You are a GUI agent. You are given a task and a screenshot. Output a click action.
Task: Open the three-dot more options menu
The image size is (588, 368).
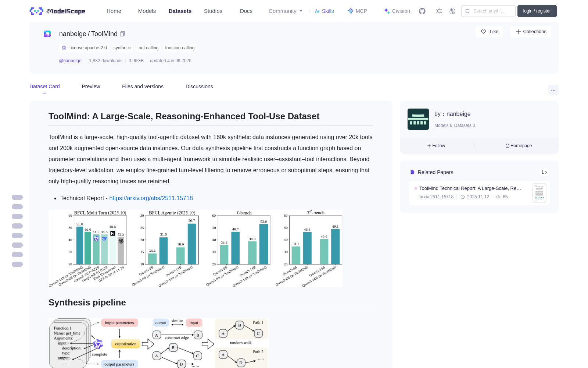(x=553, y=90)
